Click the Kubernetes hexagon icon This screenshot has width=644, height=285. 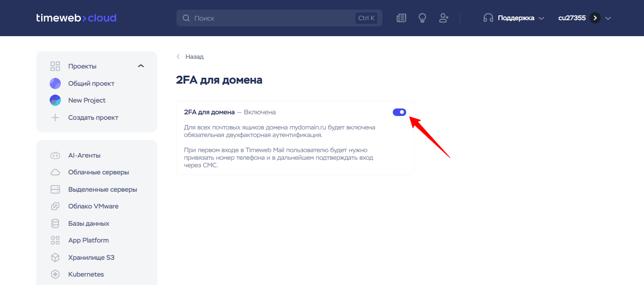click(55, 274)
